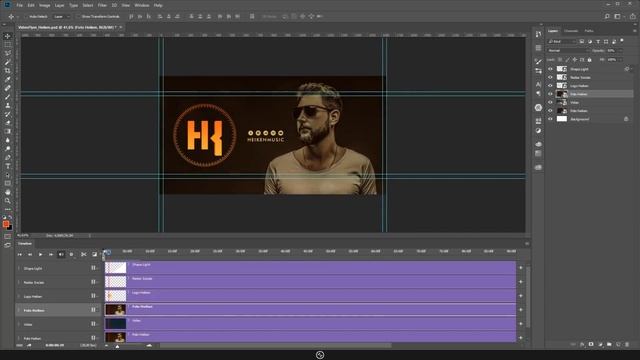The height and width of the screenshot is (360, 640).
Task: Add media to Shape Light track
Action: [x=521, y=268]
